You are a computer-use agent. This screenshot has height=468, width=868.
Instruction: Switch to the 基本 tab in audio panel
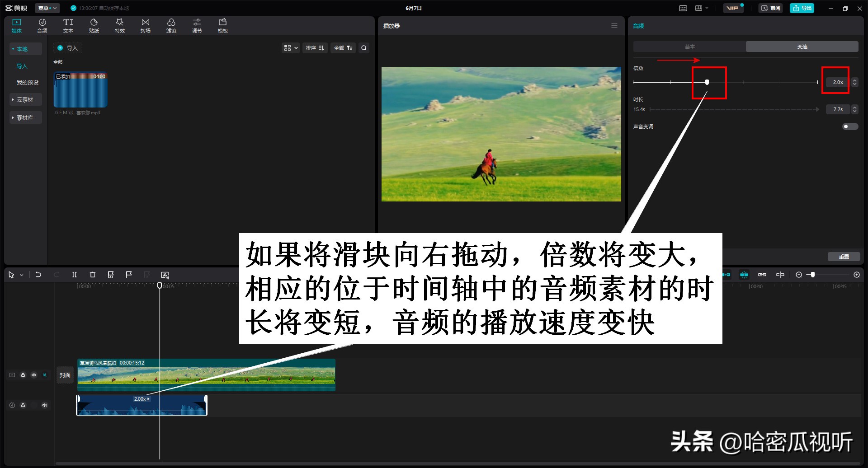(x=690, y=46)
